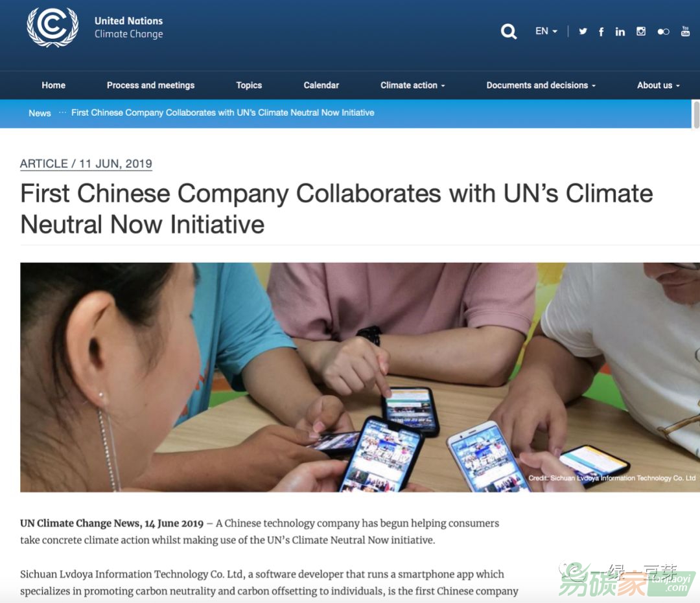Click the UN Climate Change logo
The image size is (700, 603).
point(52,27)
